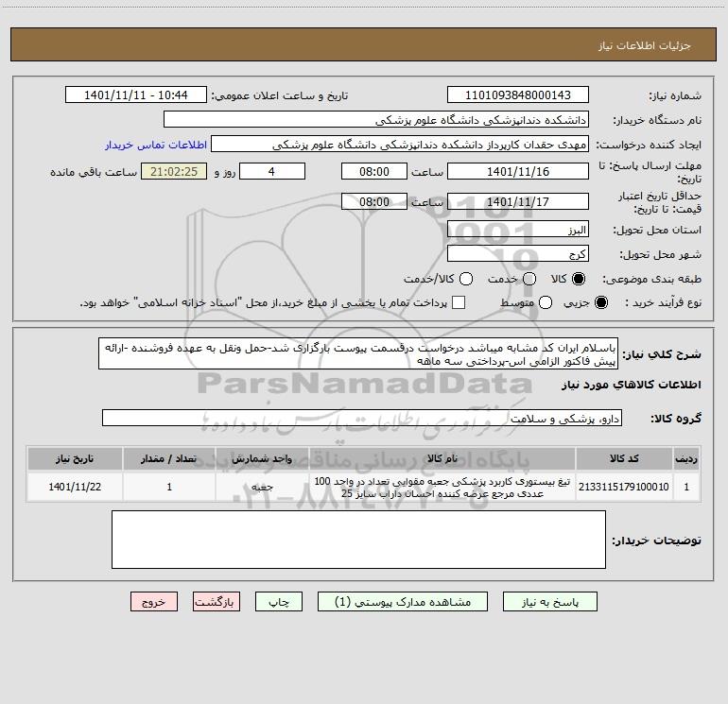The height and width of the screenshot is (704, 728).
Task: Click the چاپ print button
Action: pyautogui.click(x=279, y=602)
